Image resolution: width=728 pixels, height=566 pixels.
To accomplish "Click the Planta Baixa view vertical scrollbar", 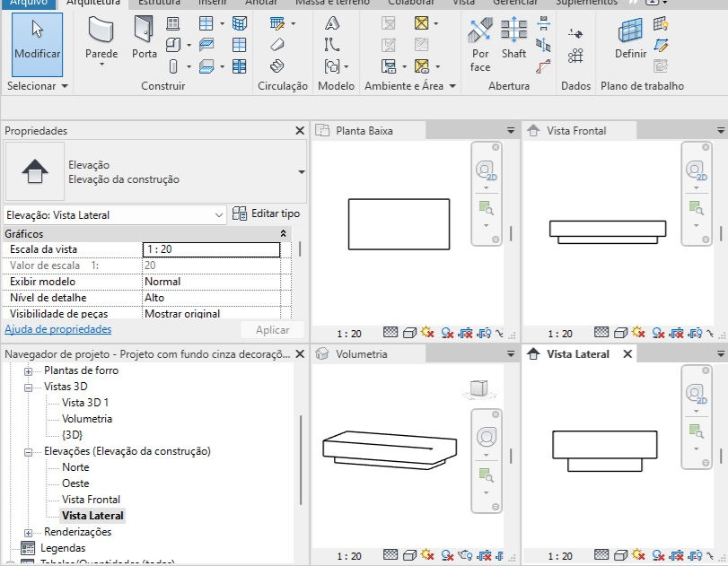I will pyautogui.click(x=511, y=233).
